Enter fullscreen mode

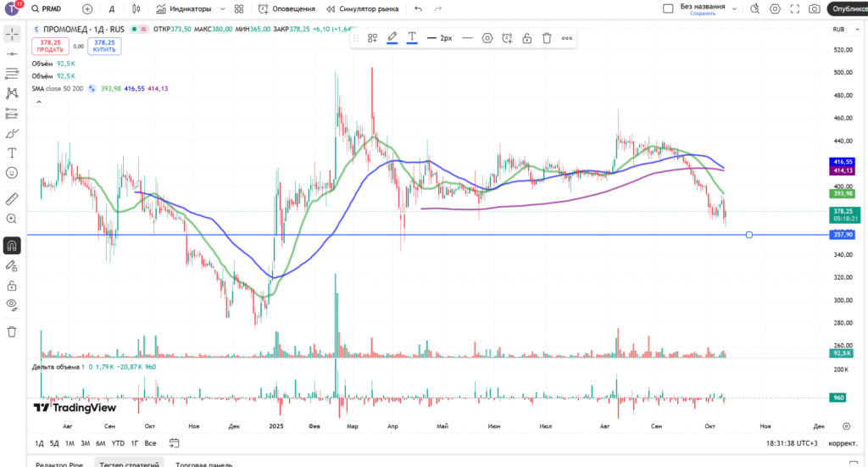795,8
